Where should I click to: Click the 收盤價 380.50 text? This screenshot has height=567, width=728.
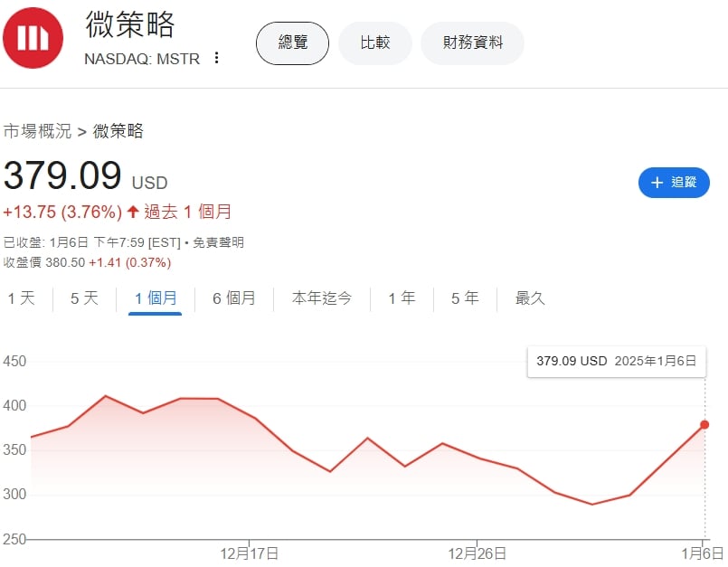click(44, 263)
